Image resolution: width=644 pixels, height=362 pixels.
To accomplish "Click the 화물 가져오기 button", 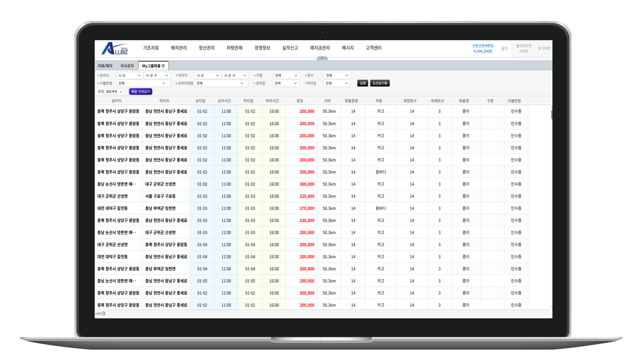I will [x=140, y=92].
